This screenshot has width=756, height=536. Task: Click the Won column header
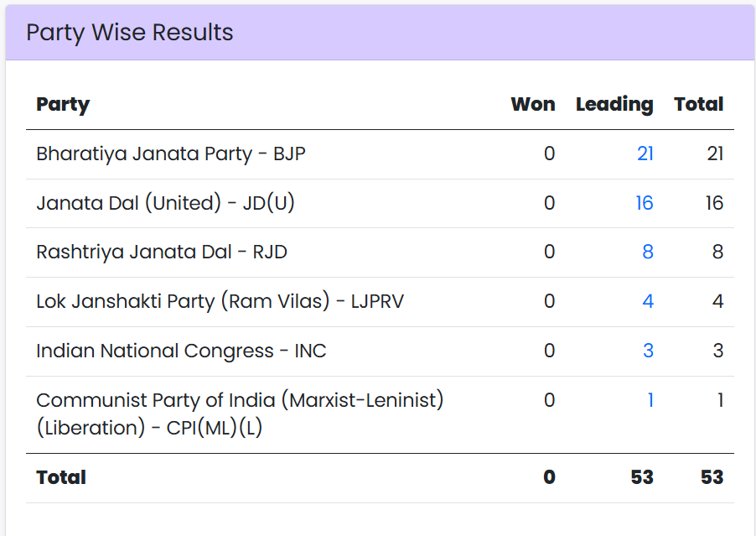533,105
